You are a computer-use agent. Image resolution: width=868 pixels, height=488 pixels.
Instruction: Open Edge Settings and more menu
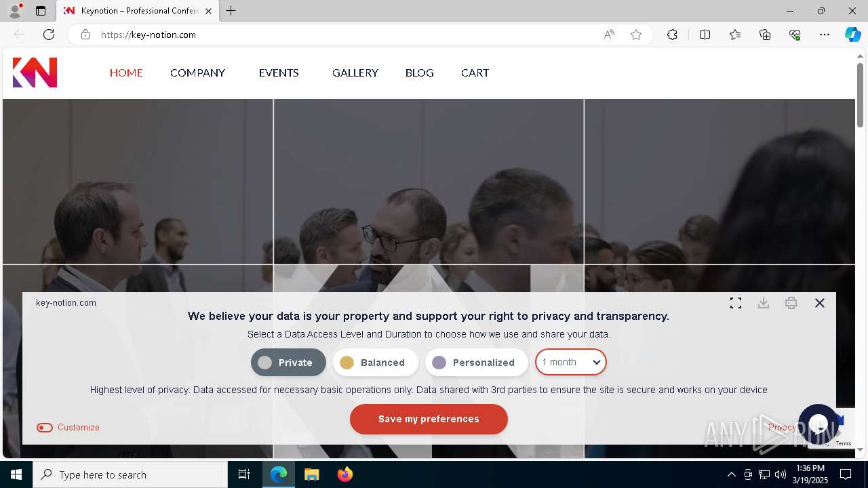[x=825, y=35]
